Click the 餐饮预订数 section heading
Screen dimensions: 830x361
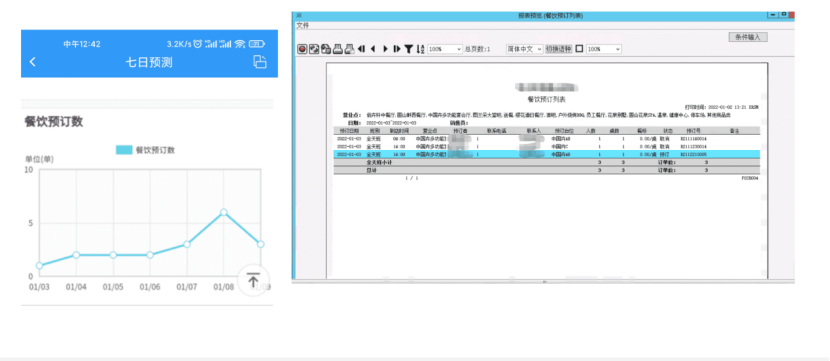tap(54, 121)
